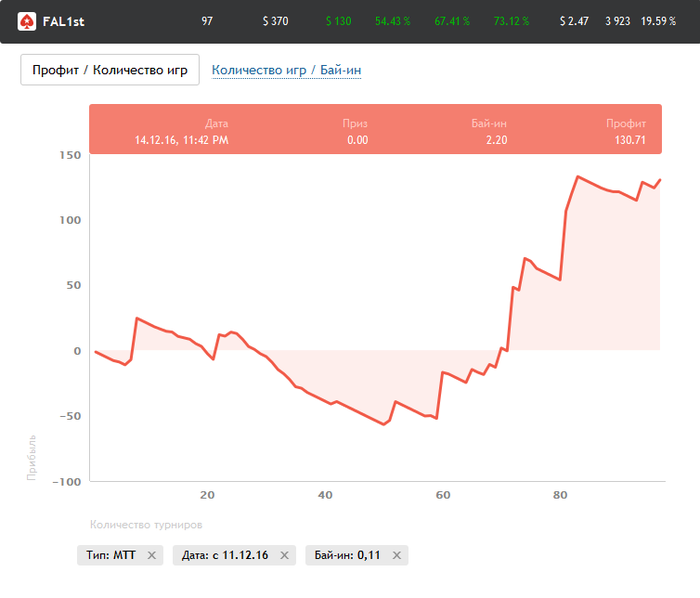Screen dimensions: 700x598
Task: Click the 54.43 % value
Action: tap(392, 21)
